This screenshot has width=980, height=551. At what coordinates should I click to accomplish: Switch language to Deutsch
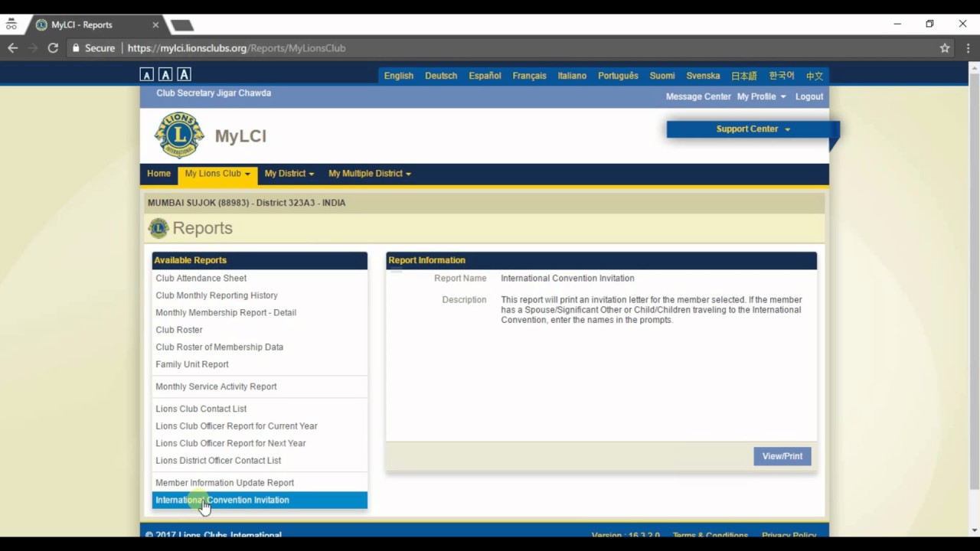[x=441, y=76]
